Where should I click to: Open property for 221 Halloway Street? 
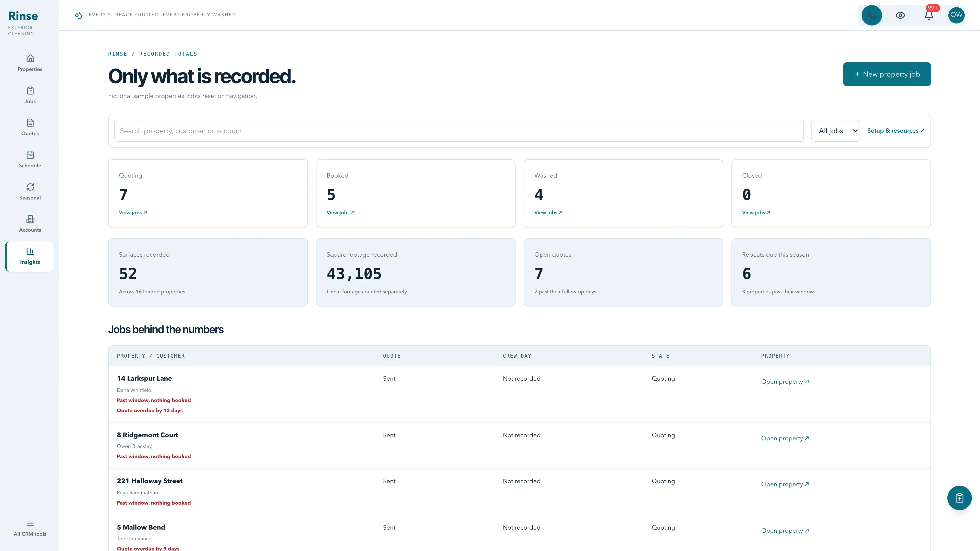coord(785,484)
